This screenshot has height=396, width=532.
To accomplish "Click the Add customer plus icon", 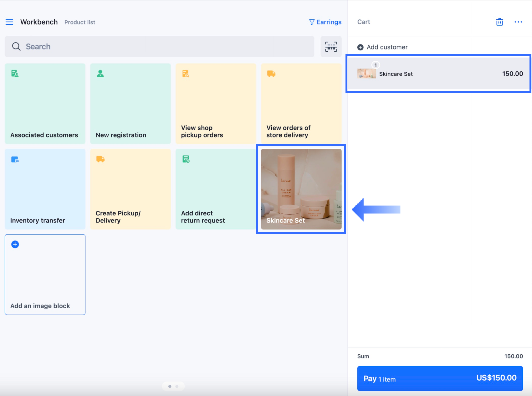I will (361, 47).
